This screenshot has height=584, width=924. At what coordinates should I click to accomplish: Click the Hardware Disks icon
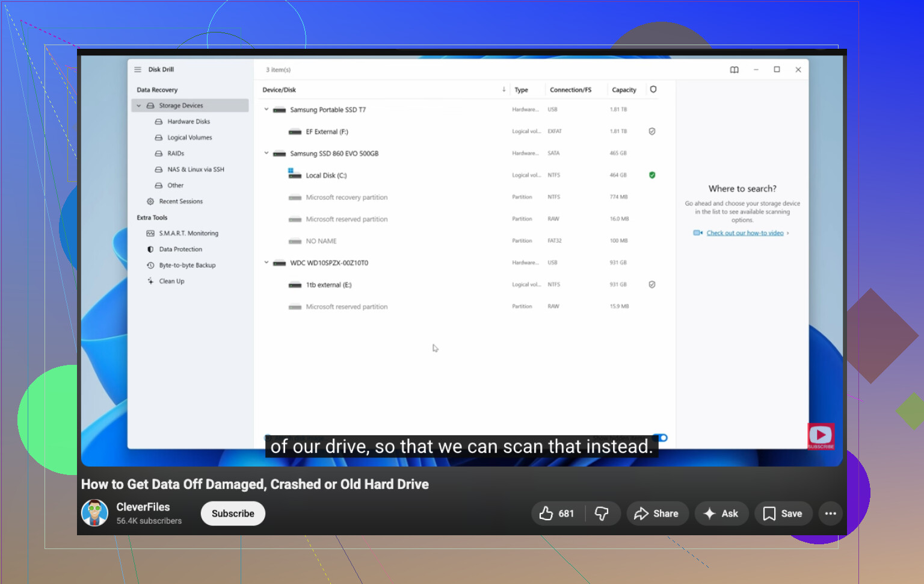(159, 122)
